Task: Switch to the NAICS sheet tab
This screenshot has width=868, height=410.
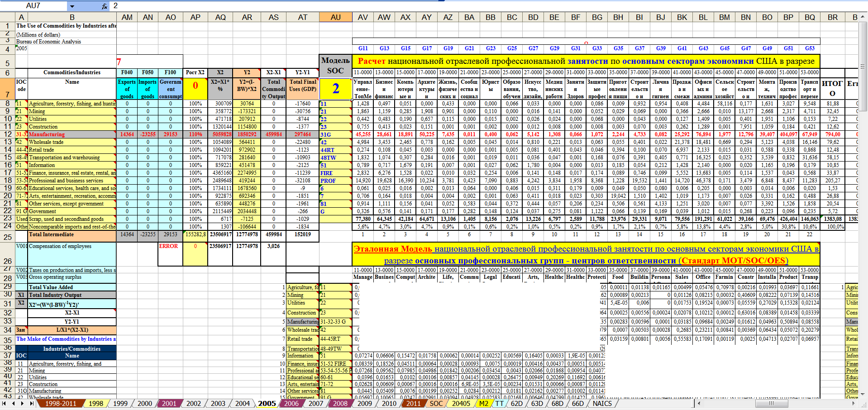Action: [602, 403]
